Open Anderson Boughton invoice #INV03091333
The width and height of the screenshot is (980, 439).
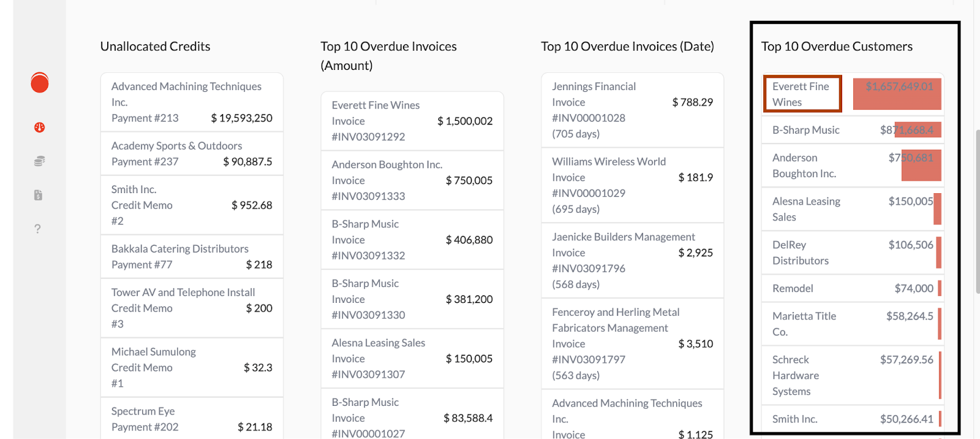coord(412,181)
